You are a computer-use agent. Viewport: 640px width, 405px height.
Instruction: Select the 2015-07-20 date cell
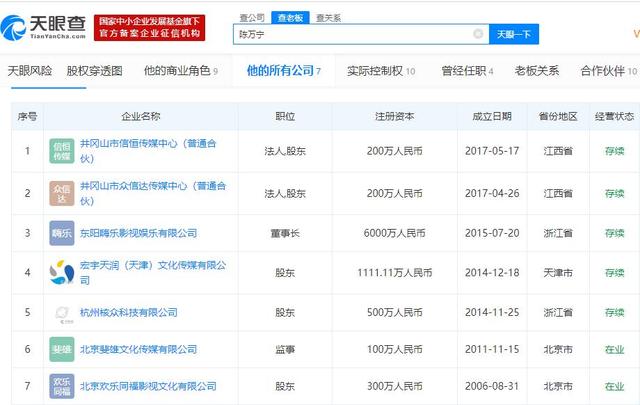tap(492, 233)
